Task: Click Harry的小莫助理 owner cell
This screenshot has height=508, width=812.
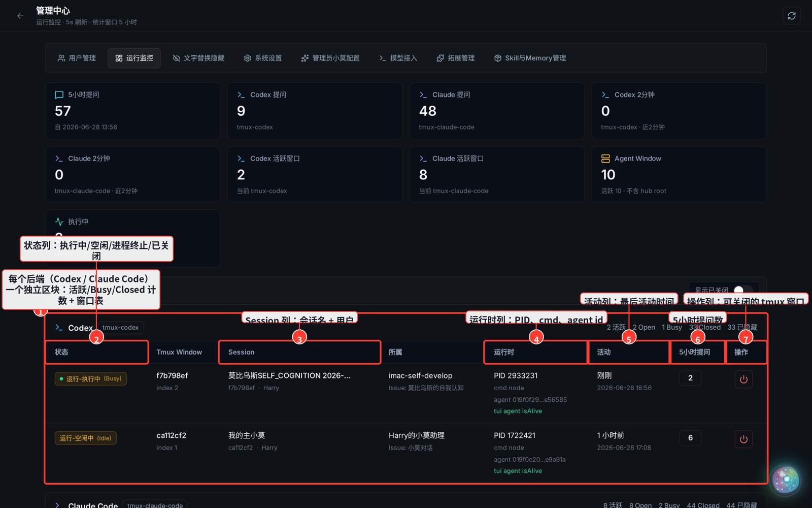Action: [417, 435]
